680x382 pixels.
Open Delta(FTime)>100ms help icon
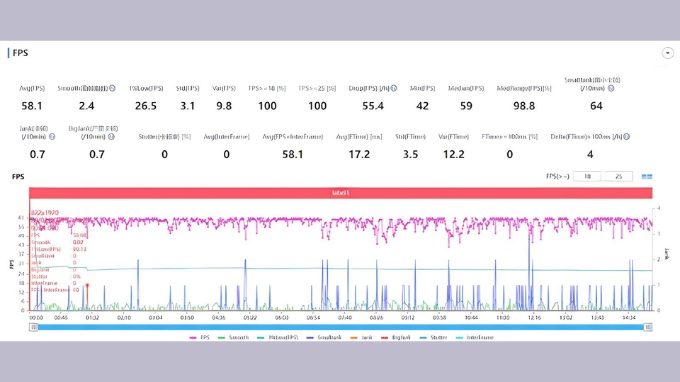pos(627,137)
